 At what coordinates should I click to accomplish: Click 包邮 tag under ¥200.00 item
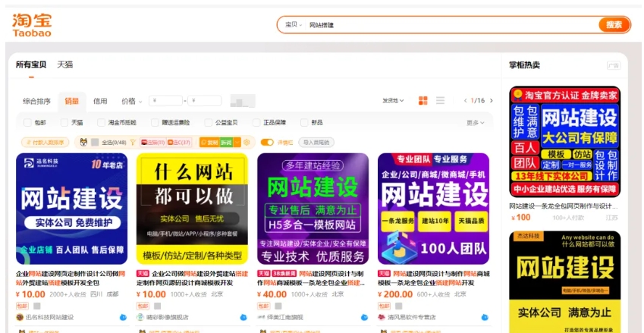coord(384,306)
